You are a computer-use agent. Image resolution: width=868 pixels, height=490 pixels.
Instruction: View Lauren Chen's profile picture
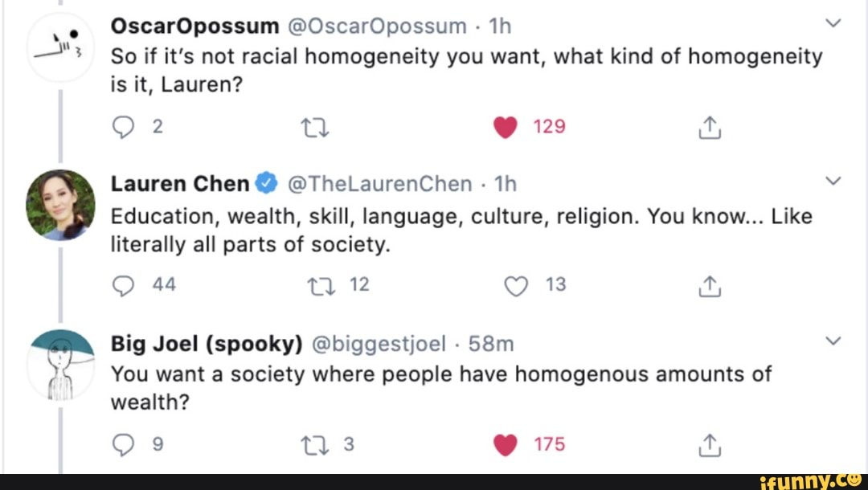[61, 205]
